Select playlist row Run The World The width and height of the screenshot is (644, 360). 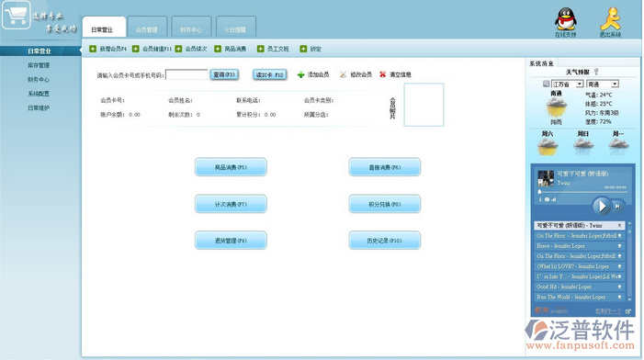click(x=580, y=298)
